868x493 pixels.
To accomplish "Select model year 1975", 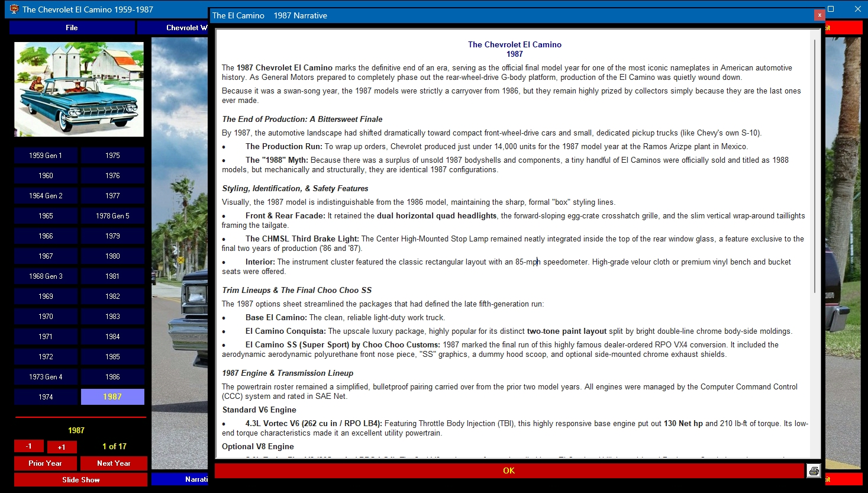I will pyautogui.click(x=112, y=156).
